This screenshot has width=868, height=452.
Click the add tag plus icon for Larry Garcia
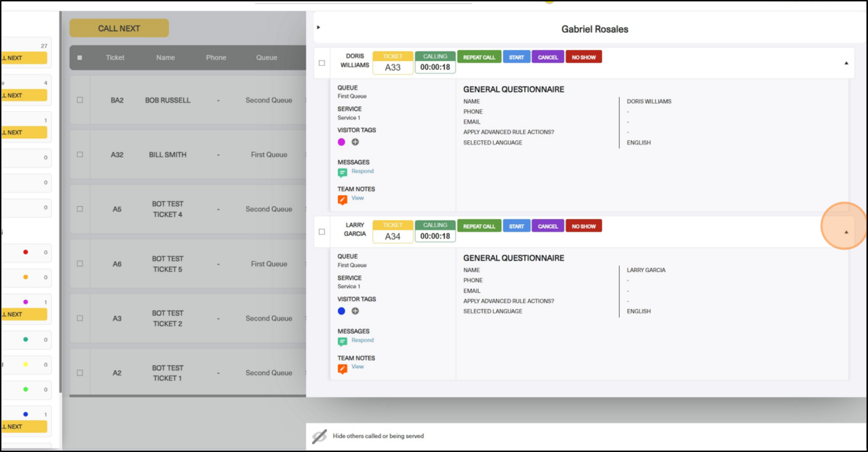pos(355,311)
